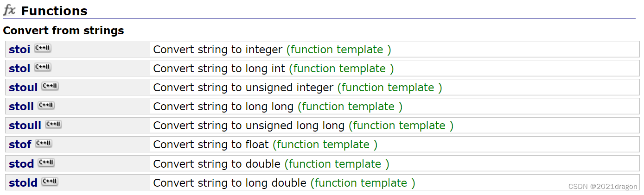
Task: Follow the stoll function link
Action: click(x=21, y=107)
